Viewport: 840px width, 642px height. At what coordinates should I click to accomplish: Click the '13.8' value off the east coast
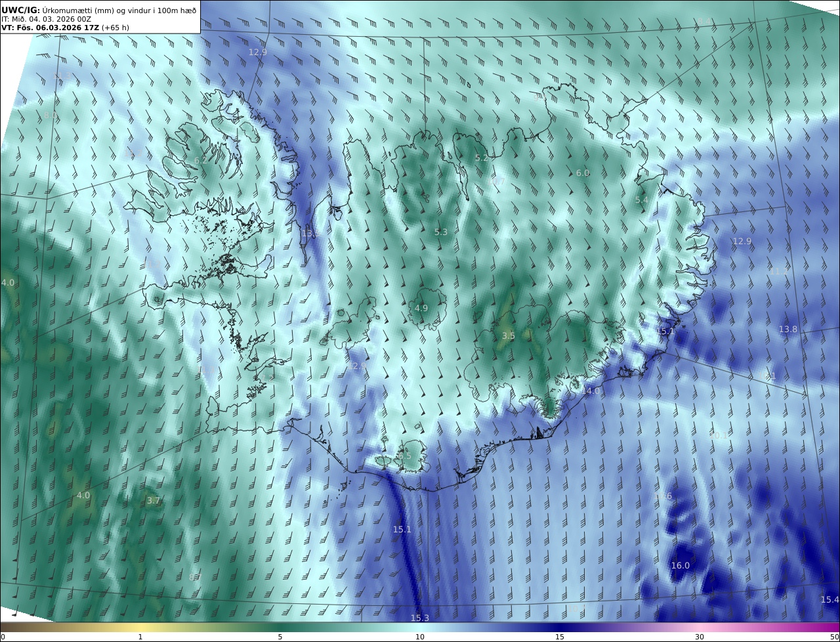[788, 330]
